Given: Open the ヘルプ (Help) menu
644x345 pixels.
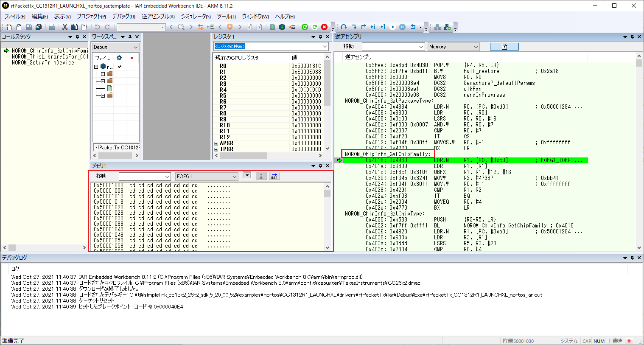Looking at the screenshot, I should tap(285, 17).
